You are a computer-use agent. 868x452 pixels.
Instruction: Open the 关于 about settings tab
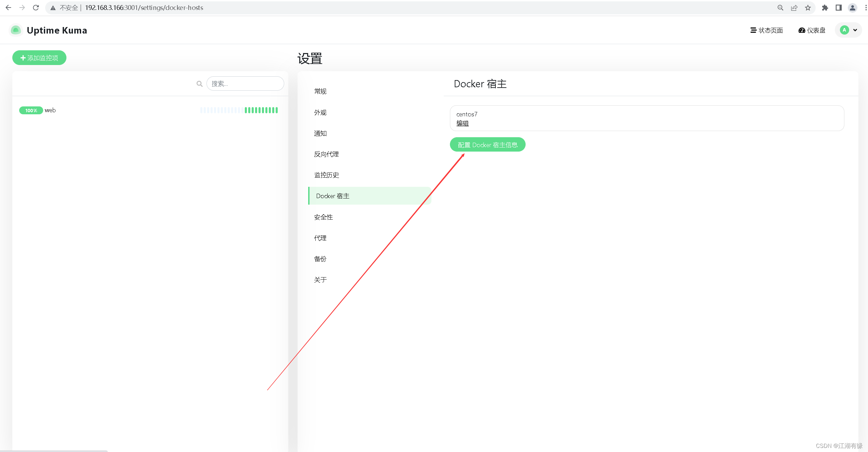[x=369, y=280]
